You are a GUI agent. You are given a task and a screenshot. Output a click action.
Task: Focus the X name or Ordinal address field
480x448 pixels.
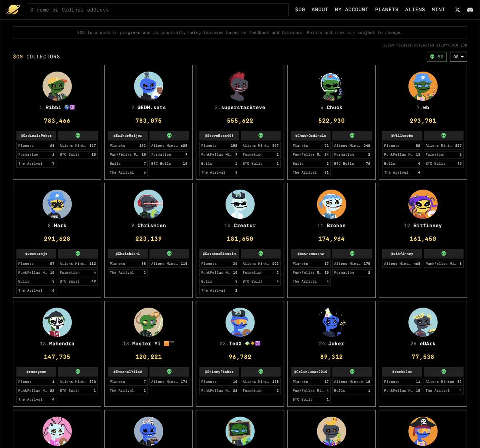(158, 10)
